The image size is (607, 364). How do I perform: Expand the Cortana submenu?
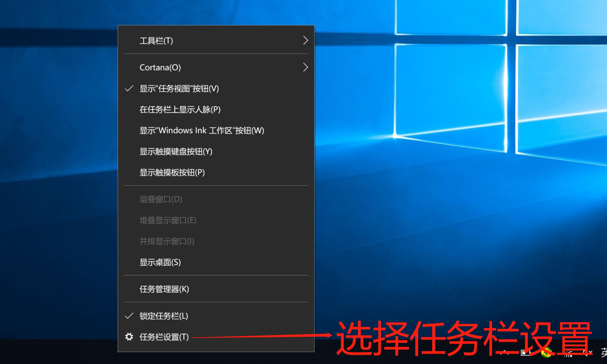pos(160,67)
